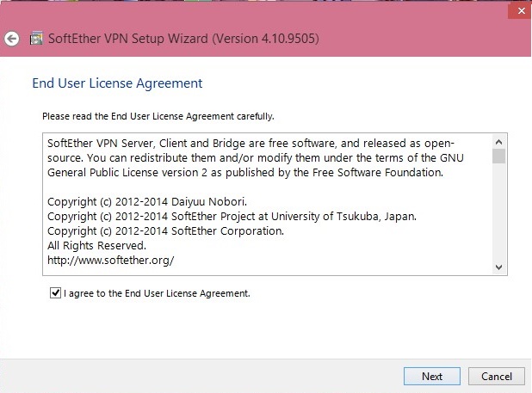Click the license scrollbar up arrow

(x=498, y=142)
